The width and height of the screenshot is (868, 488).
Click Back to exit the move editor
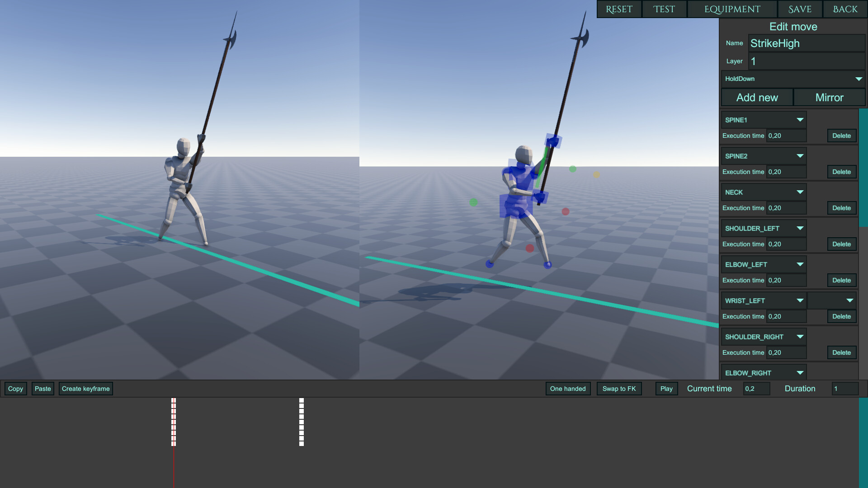(x=844, y=9)
